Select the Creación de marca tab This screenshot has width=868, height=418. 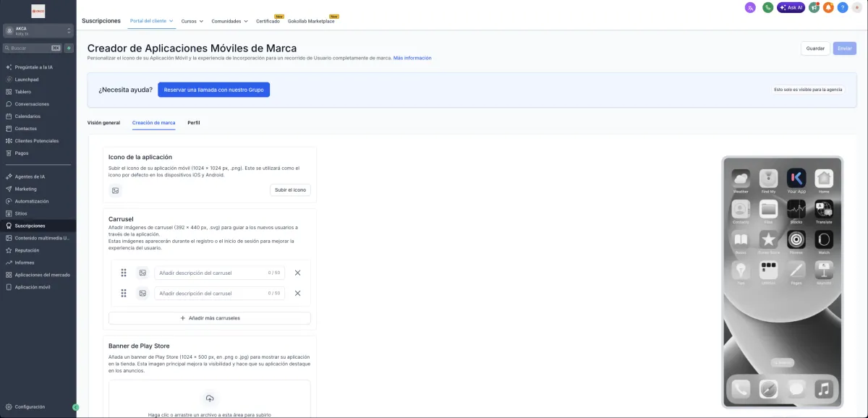tap(153, 123)
